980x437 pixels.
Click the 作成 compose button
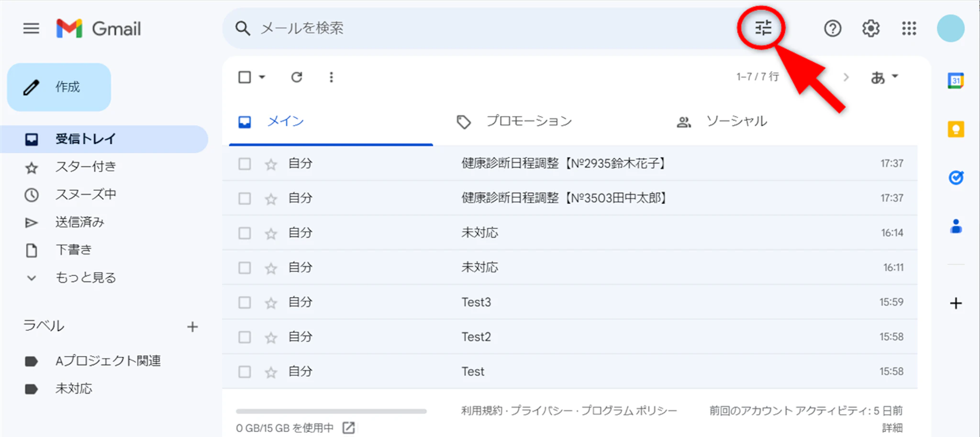pos(59,87)
